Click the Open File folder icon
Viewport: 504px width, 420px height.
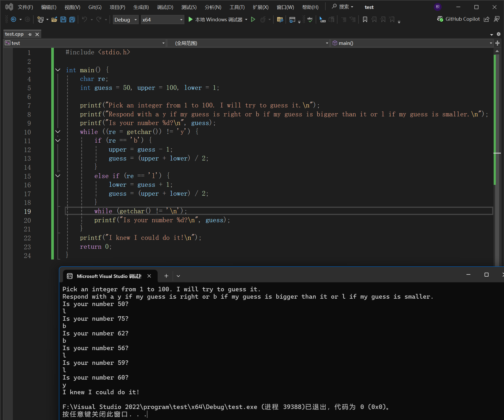point(54,19)
